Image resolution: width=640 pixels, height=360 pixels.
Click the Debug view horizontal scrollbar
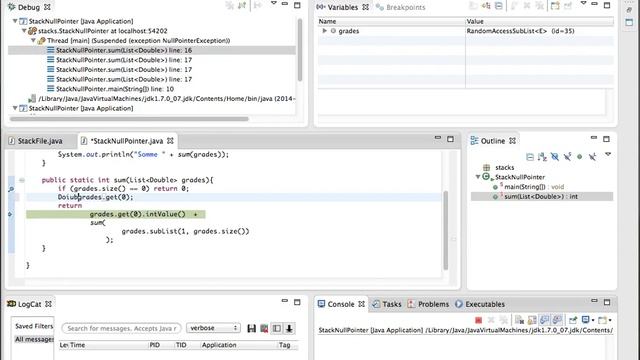click(x=129, y=119)
